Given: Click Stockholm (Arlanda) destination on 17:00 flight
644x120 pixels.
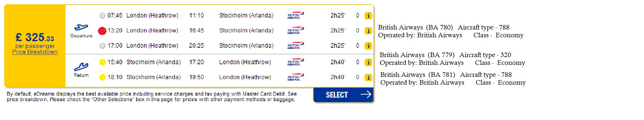Looking at the screenshot, I should click(x=246, y=46).
